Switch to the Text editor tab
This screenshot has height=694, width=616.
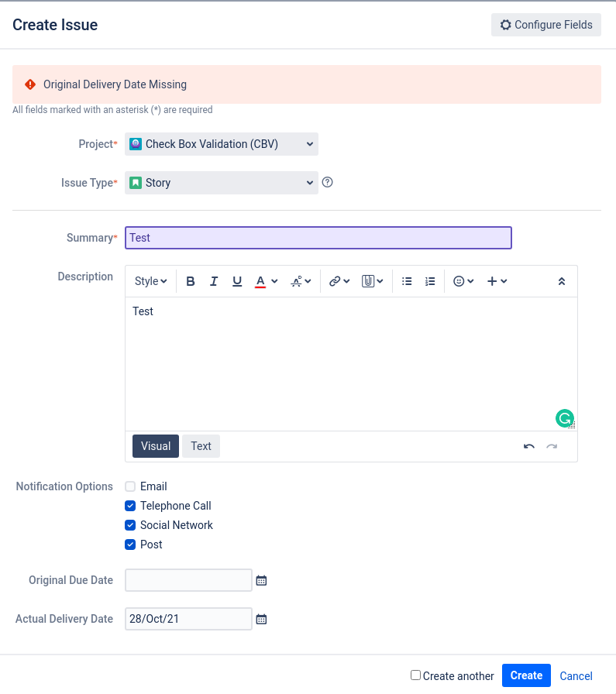[201, 446]
